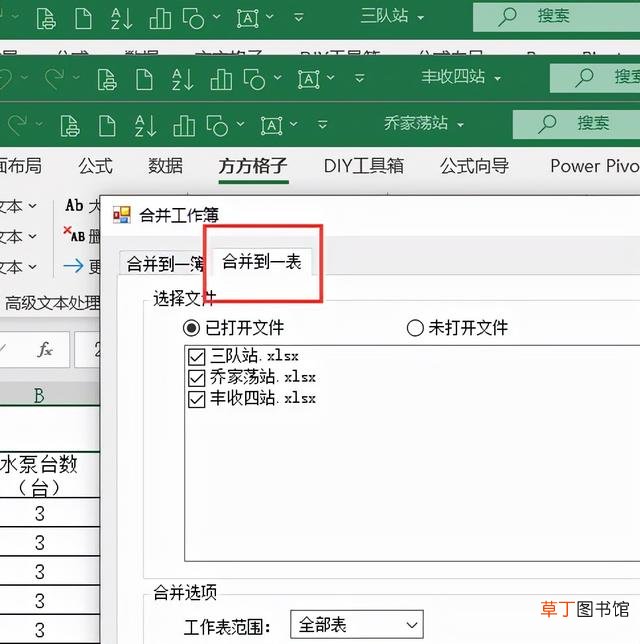Click print preview icon in 丰收四站 window
The height and width of the screenshot is (644, 640).
coord(107,79)
